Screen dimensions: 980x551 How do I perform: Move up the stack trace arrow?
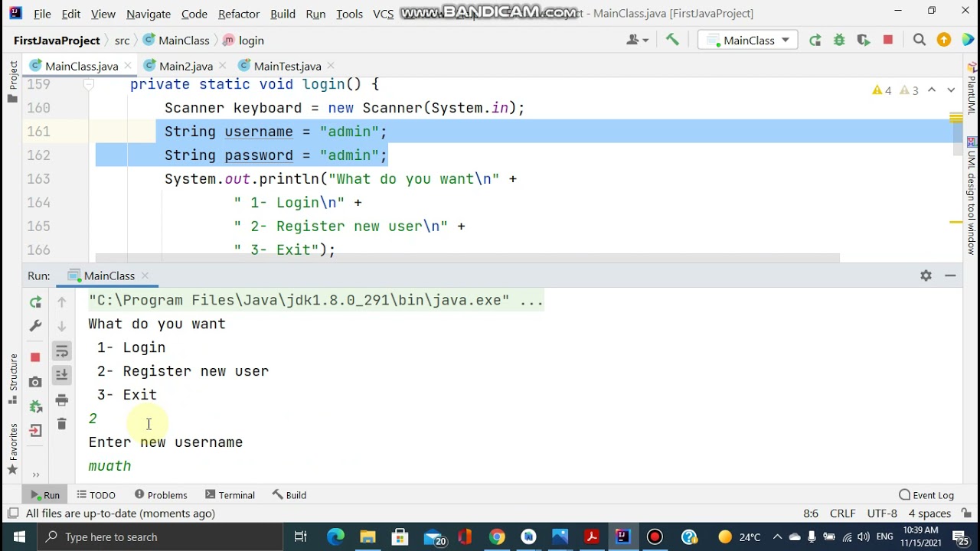[62, 302]
